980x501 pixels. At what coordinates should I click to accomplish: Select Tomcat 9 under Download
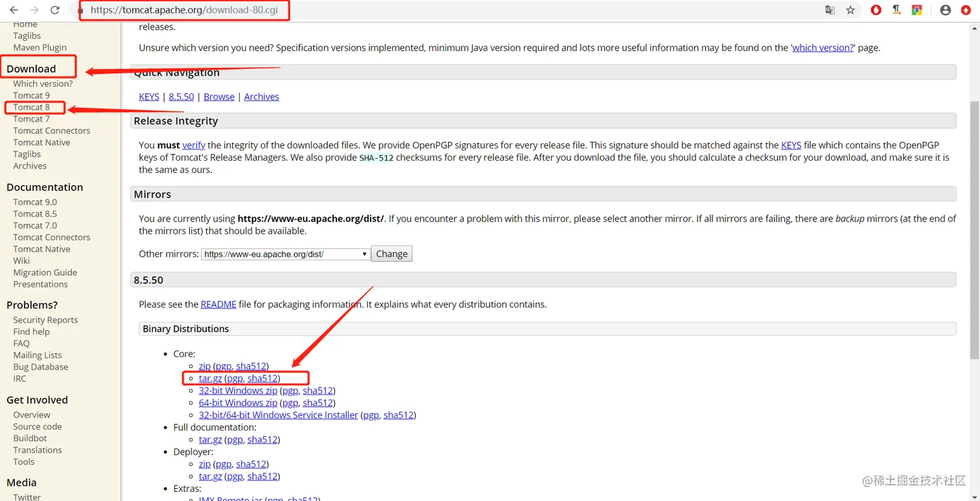pyautogui.click(x=31, y=95)
